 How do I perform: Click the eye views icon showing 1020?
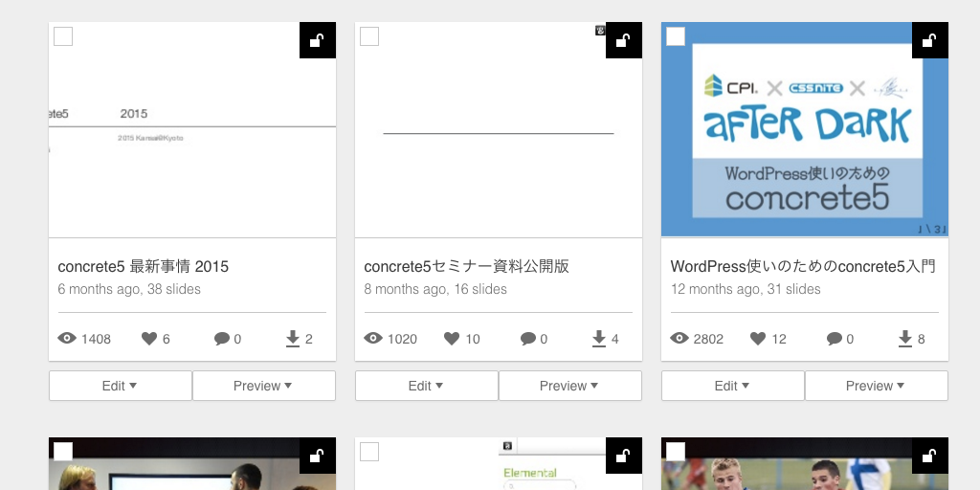(373, 339)
